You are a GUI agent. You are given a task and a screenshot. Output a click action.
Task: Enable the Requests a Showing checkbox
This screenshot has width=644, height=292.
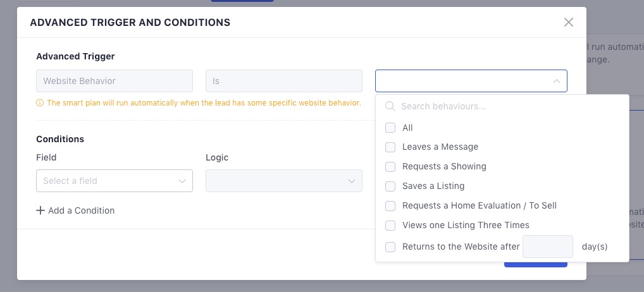click(x=390, y=166)
